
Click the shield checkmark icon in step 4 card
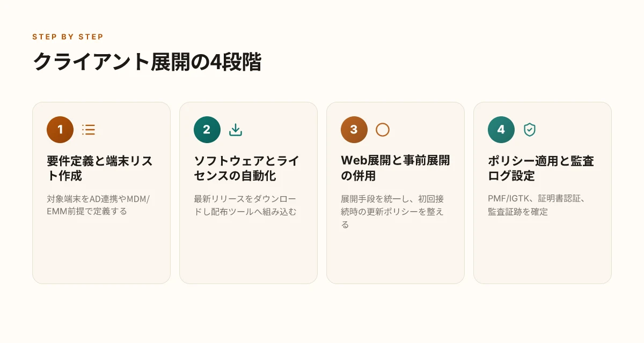pyautogui.click(x=530, y=130)
